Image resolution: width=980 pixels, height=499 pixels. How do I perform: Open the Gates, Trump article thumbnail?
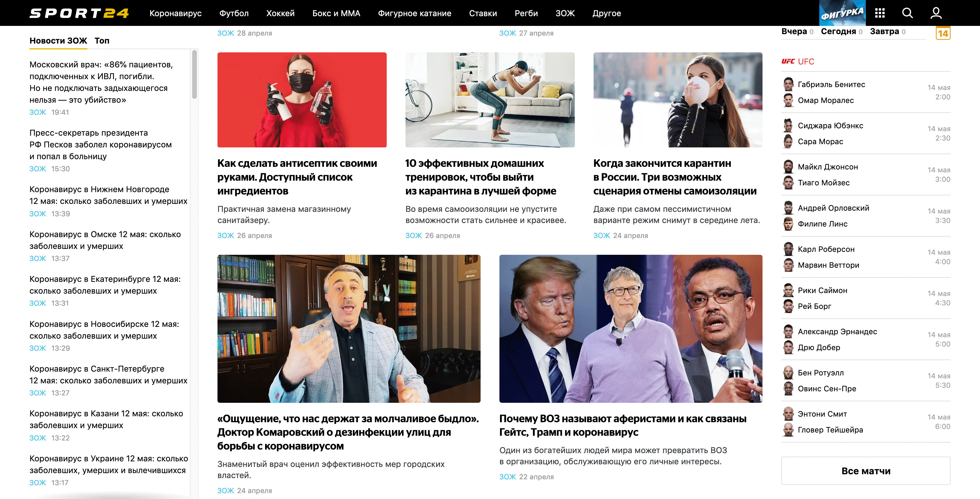(x=630, y=329)
